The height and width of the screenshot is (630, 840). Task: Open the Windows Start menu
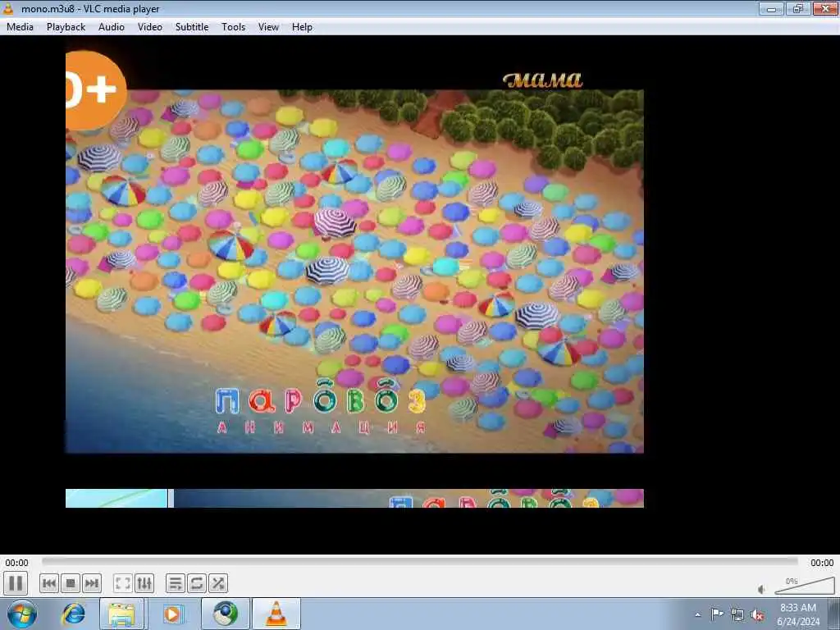21,614
